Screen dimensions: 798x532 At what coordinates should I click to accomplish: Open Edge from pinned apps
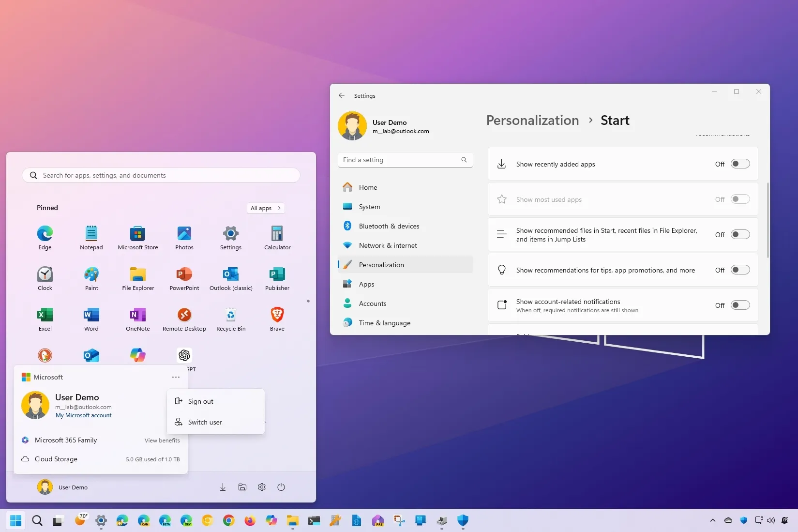click(45, 237)
